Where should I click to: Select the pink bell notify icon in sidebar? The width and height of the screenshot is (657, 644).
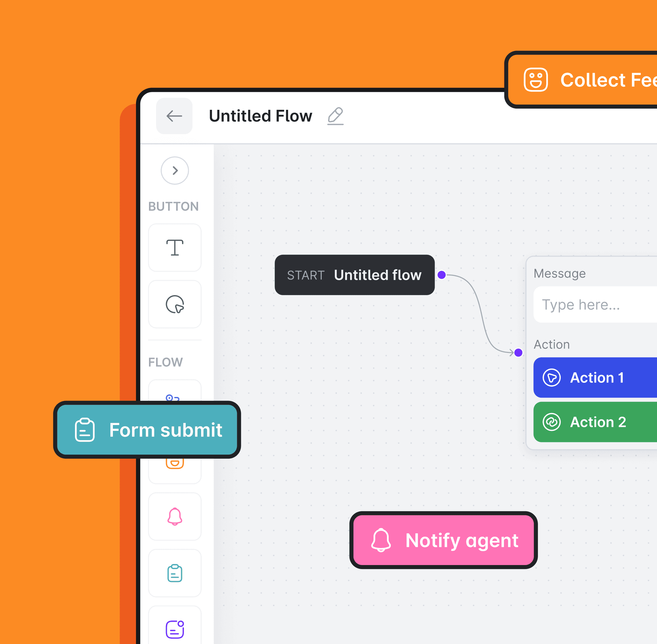[x=175, y=517]
